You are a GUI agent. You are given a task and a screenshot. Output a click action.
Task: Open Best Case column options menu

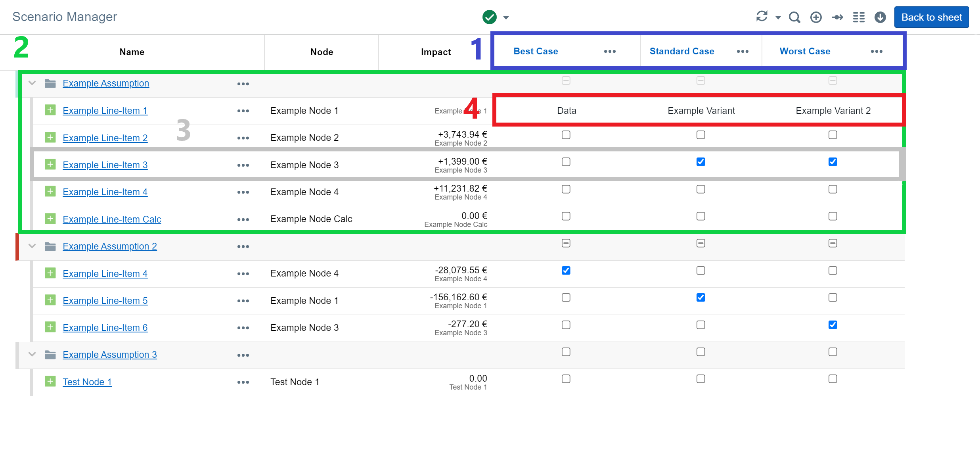point(610,52)
